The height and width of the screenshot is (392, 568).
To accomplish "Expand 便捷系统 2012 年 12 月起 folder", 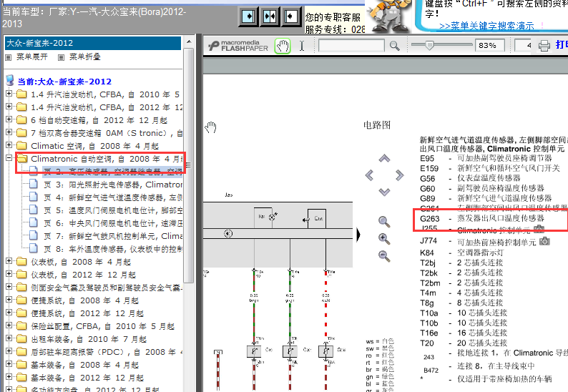I will tap(9, 313).
